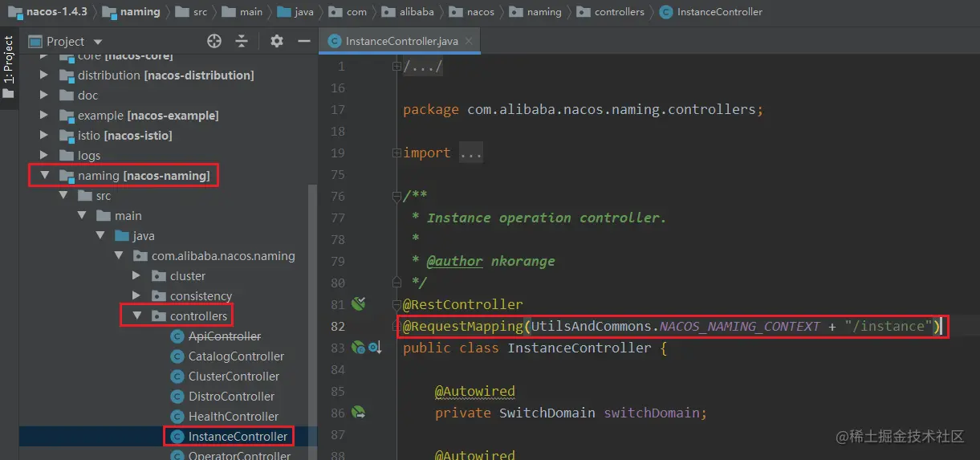Viewport: 980px width, 460px height.
Task: Collapse the main folder node arrow
Action: [x=82, y=216]
